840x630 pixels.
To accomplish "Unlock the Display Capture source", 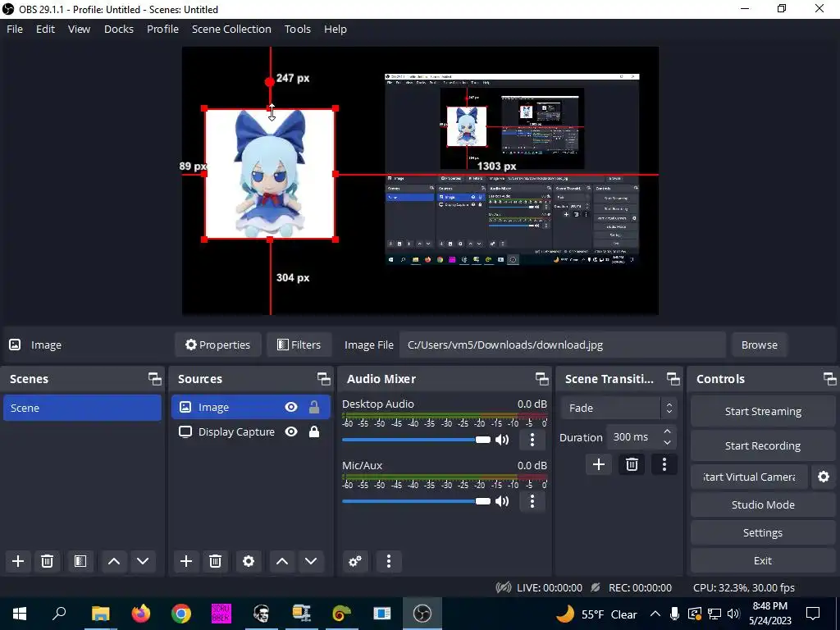I will tap(314, 431).
